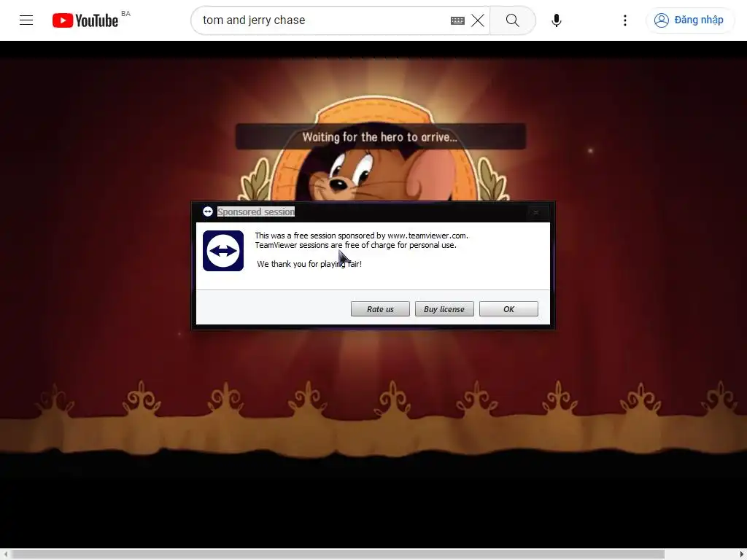This screenshot has width=747, height=560.
Task: Click the 'Sponsored session' title text
Action: (x=256, y=211)
